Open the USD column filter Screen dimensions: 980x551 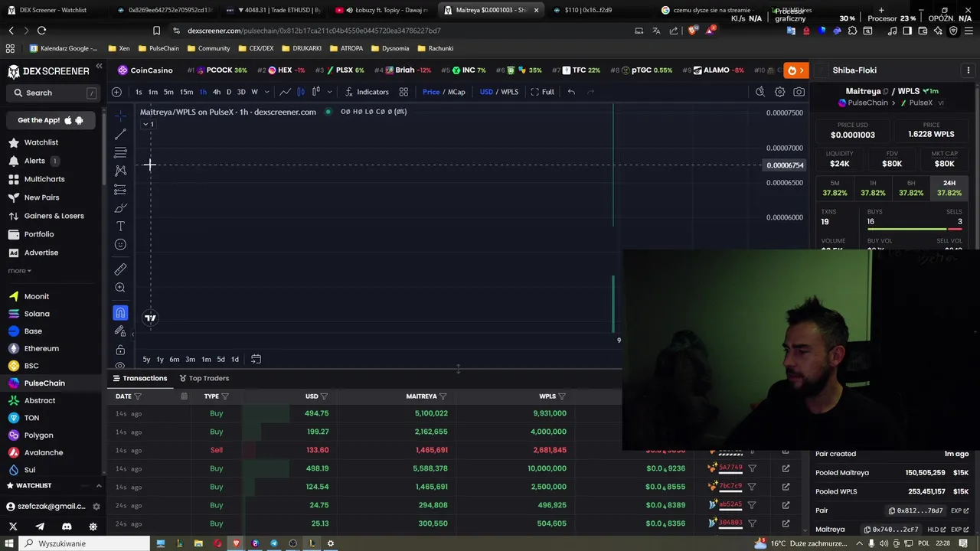point(324,396)
